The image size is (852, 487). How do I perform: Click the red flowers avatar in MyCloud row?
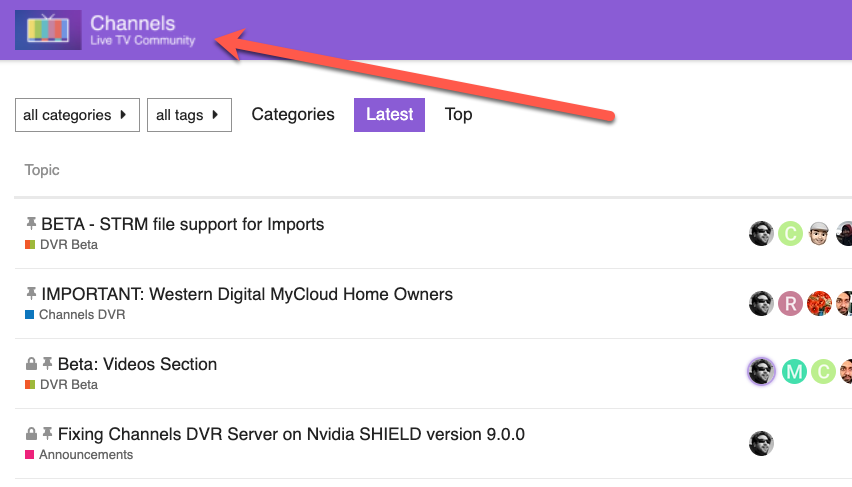pos(820,303)
